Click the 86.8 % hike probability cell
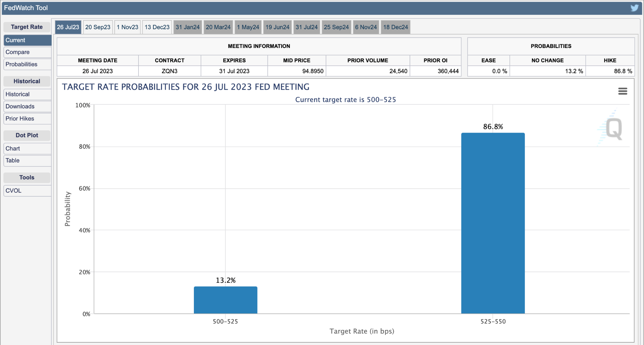644x345 pixels. [610, 71]
